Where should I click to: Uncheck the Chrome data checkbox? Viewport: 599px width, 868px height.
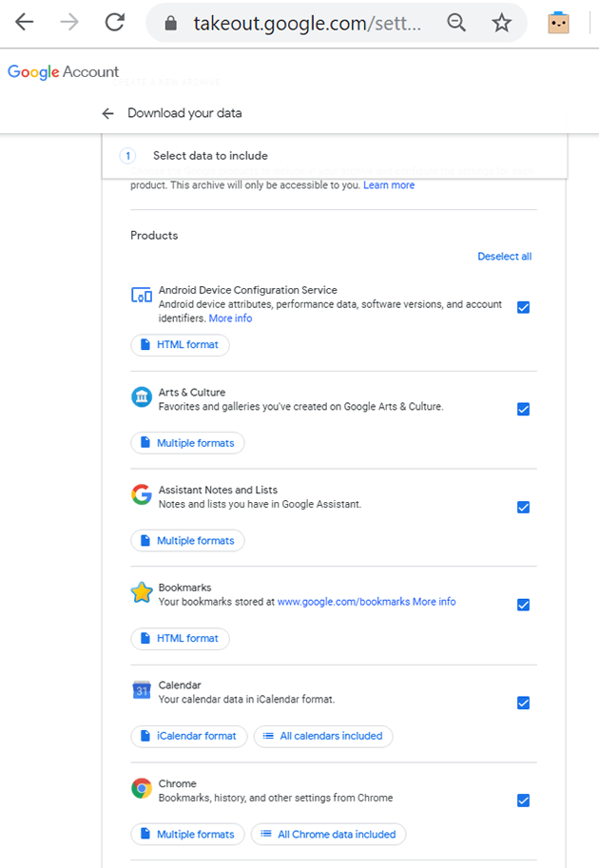pyautogui.click(x=523, y=800)
